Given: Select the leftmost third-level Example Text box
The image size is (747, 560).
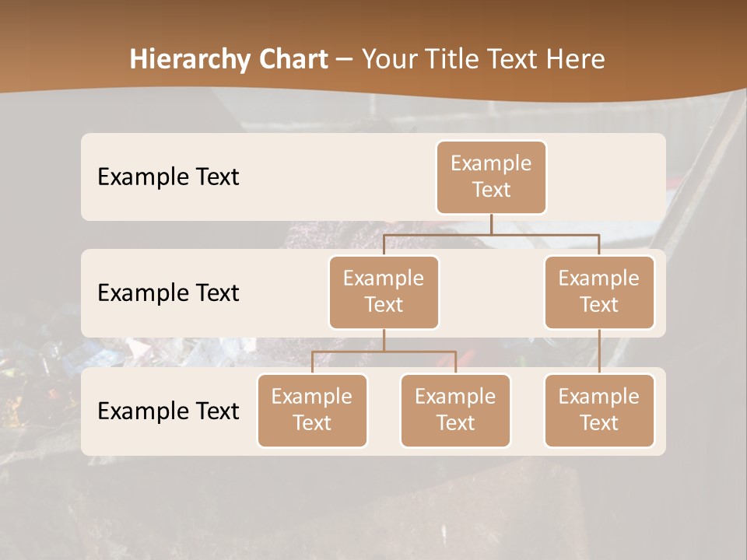Looking at the screenshot, I should [x=312, y=411].
